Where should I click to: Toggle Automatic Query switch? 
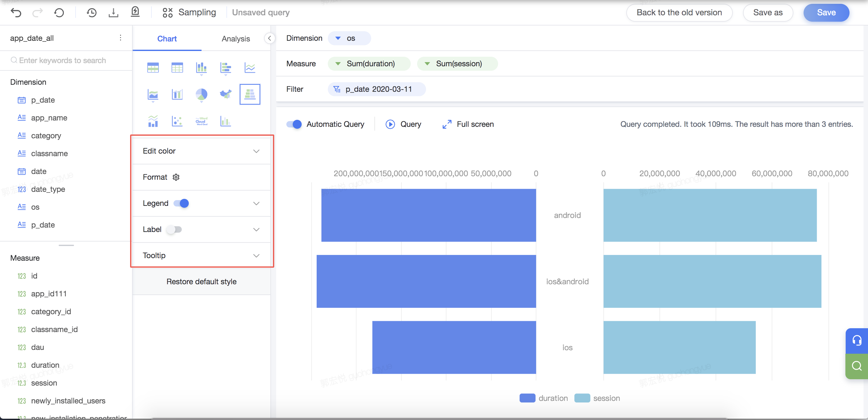click(294, 124)
